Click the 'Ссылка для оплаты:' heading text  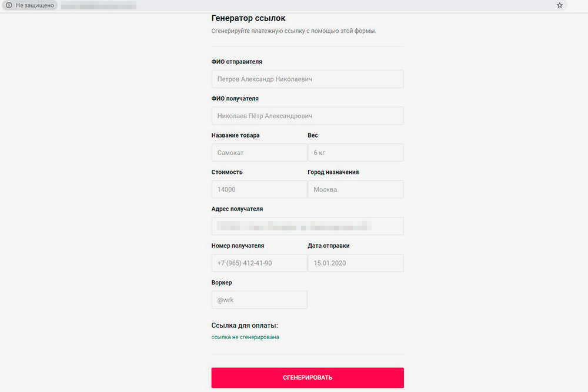(245, 325)
